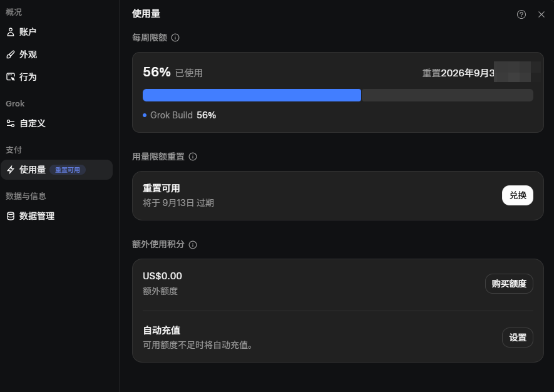
Task: Click info icon beside 每周限额
Action: (x=175, y=38)
